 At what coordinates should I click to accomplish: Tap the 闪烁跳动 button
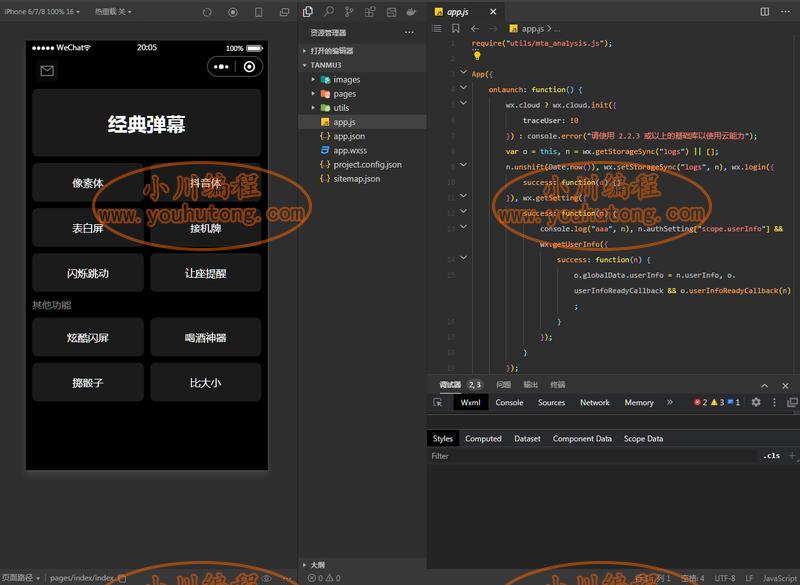tap(88, 273)
